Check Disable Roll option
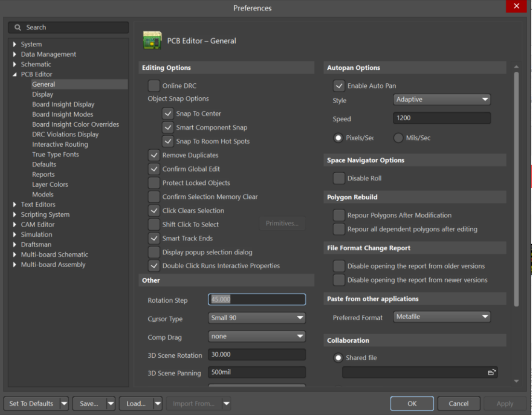The height and width of the screenshot is (415, 532). point(339,178)
